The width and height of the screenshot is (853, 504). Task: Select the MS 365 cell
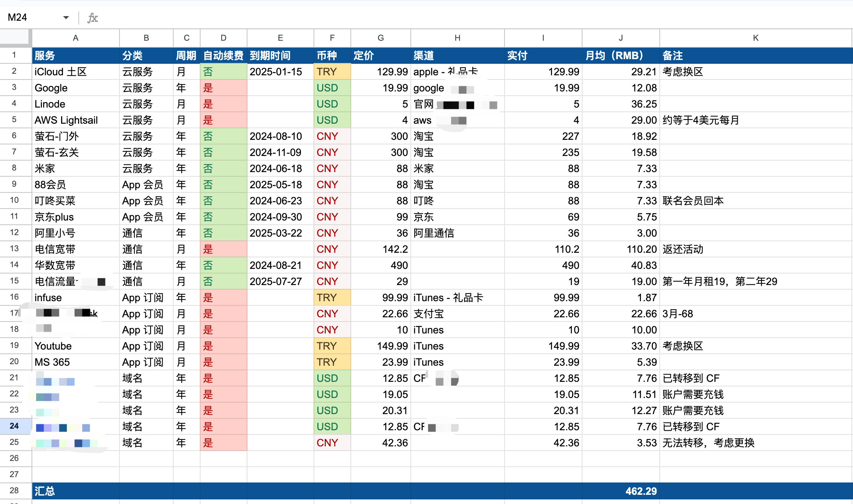76,362
